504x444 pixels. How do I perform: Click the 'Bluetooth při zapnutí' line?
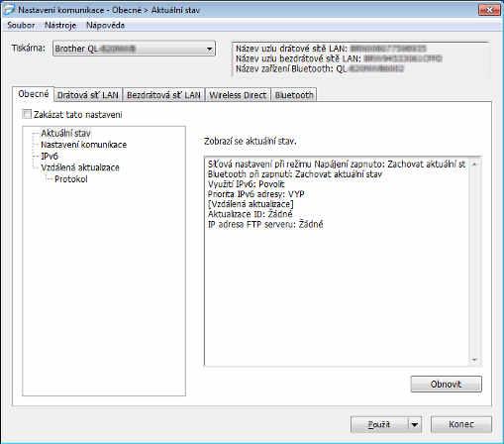(x=295, y=174)
